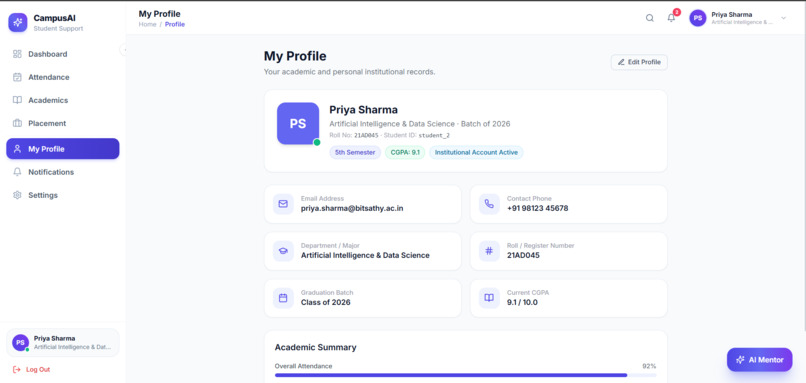Navigate to Placement in the sidebar
The width and height of the screenshot is (806, 383).
63,123
